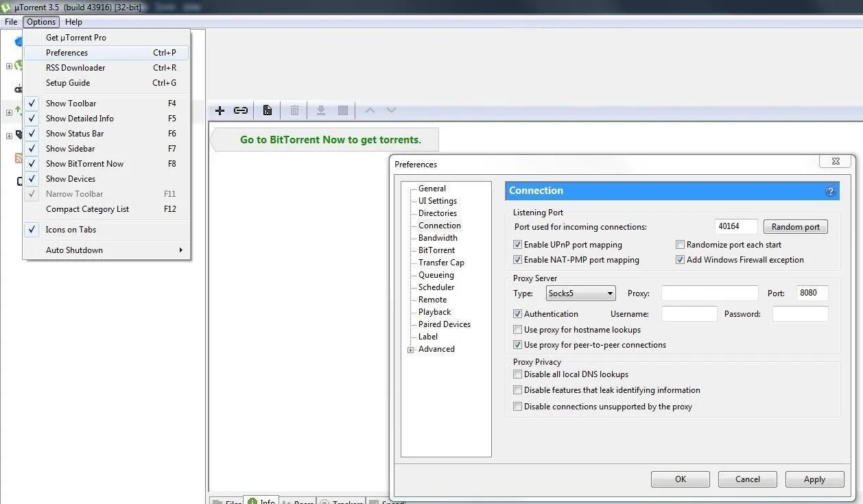Toggle Show BitTorrent Now menu item

[106, 164]
